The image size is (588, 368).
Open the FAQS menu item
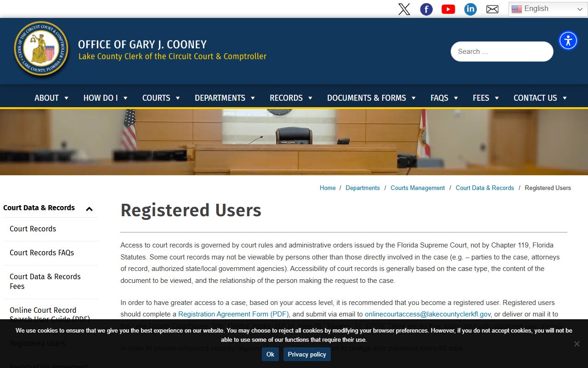click(x=439, y=98)
